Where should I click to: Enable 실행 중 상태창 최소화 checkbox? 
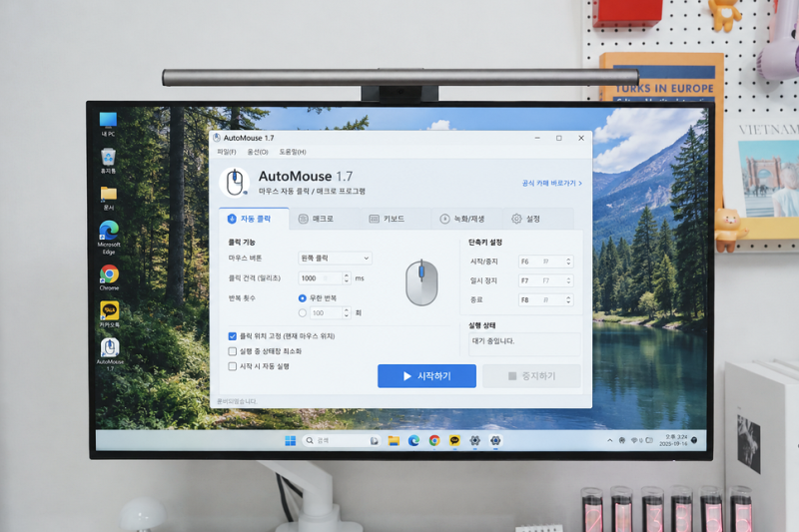[x=233, y=351]
